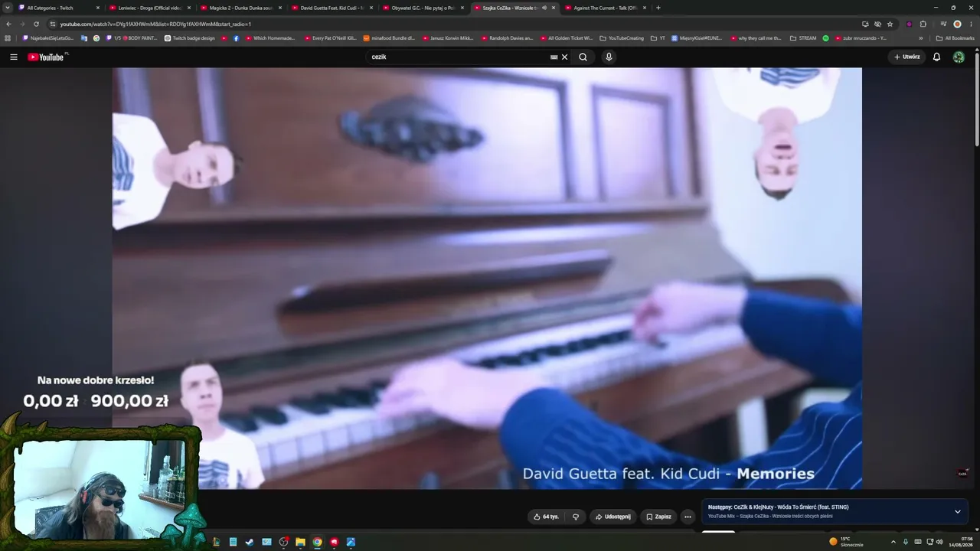980x551 pixels.
Task: Open Google Chrome from the taskbar
Action: [317, 542]
